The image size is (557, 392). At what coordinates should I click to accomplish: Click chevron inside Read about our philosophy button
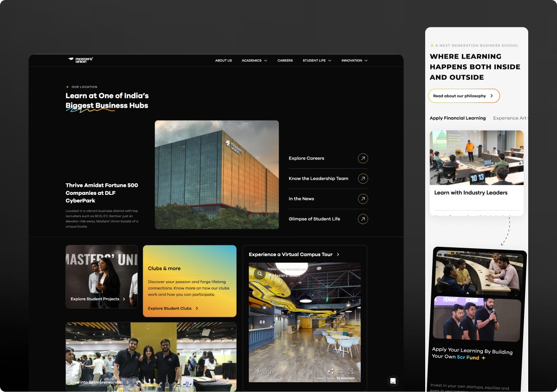click(x=492, y=96)
